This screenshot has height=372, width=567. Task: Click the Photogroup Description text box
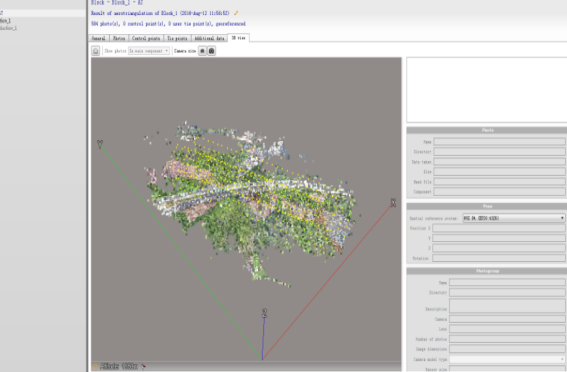pos(507,305)
